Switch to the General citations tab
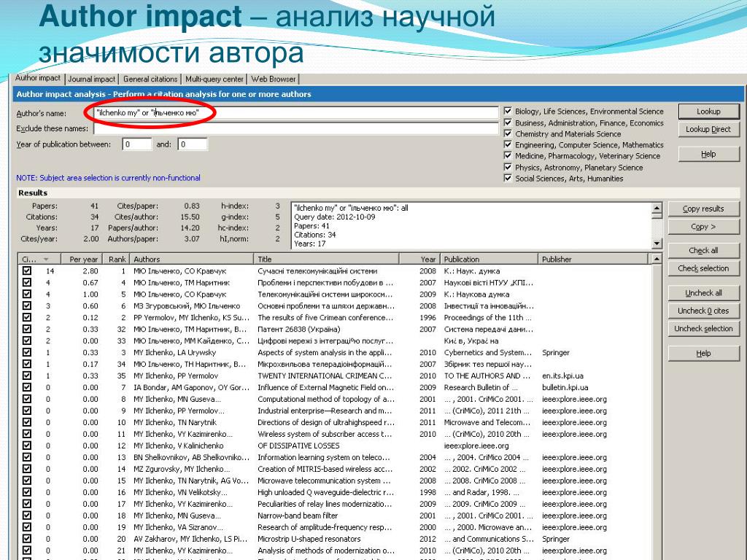This screenshot has height=560, width=747. click(x=150, y=79)
